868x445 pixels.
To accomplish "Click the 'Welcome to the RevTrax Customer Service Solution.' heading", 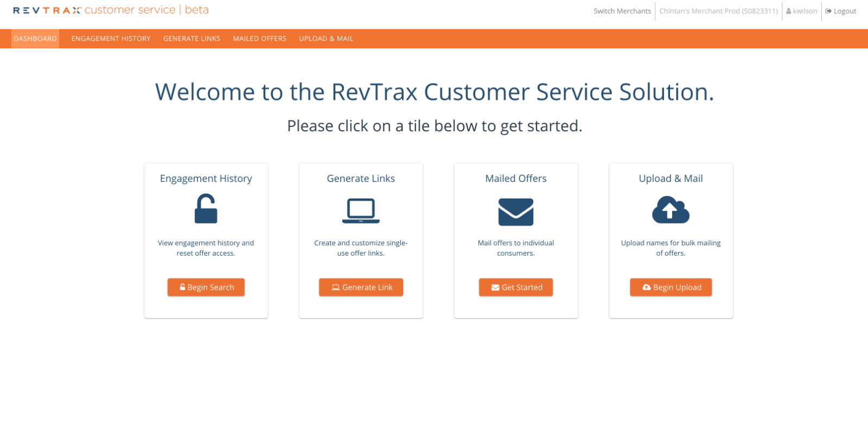I will 435,92.
